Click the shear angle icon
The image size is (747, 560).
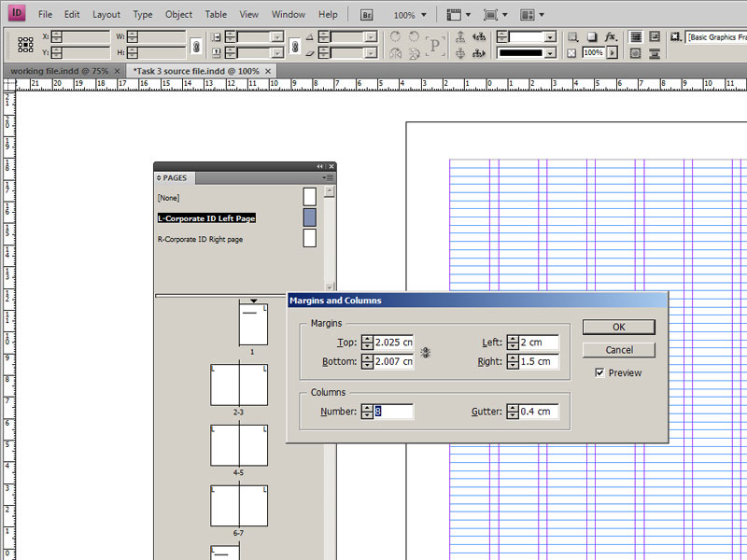click(310, 53)
